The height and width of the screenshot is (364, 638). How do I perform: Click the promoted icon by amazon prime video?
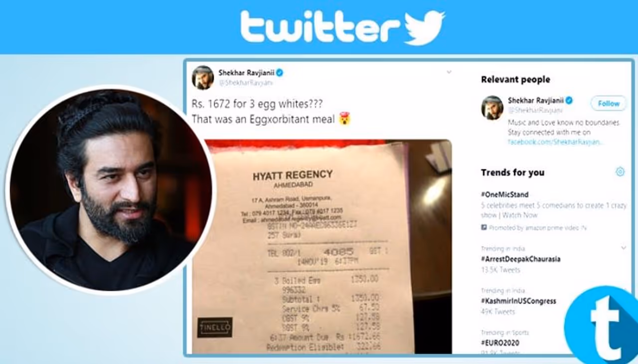(x=484, y=228)
